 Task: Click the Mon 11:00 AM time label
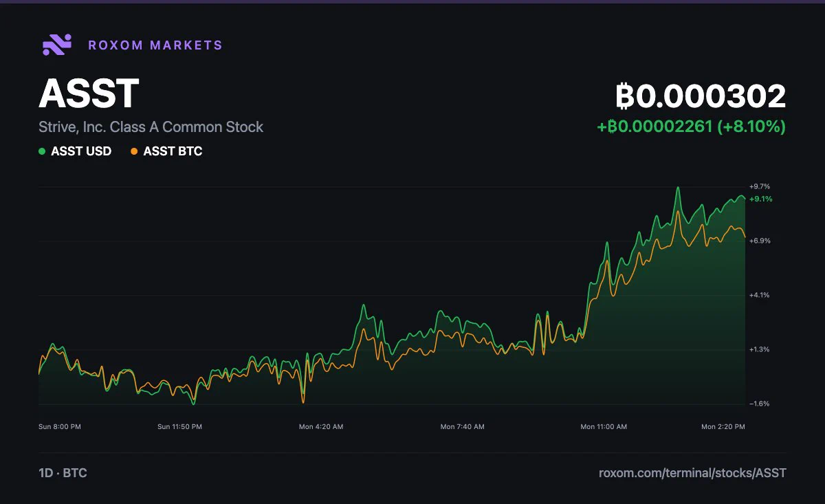click(604, 427)
